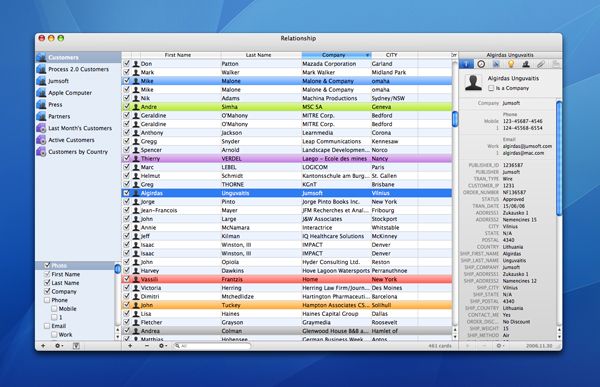Open the notes tab with pencil icon
600x387 pixels.
(496, 64)
